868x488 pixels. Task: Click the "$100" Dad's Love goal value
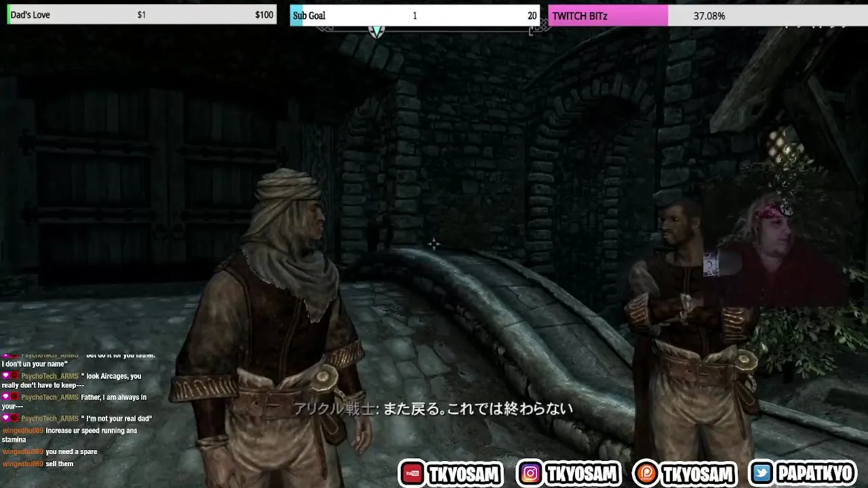pyautogui.click(x=264, y=15)
